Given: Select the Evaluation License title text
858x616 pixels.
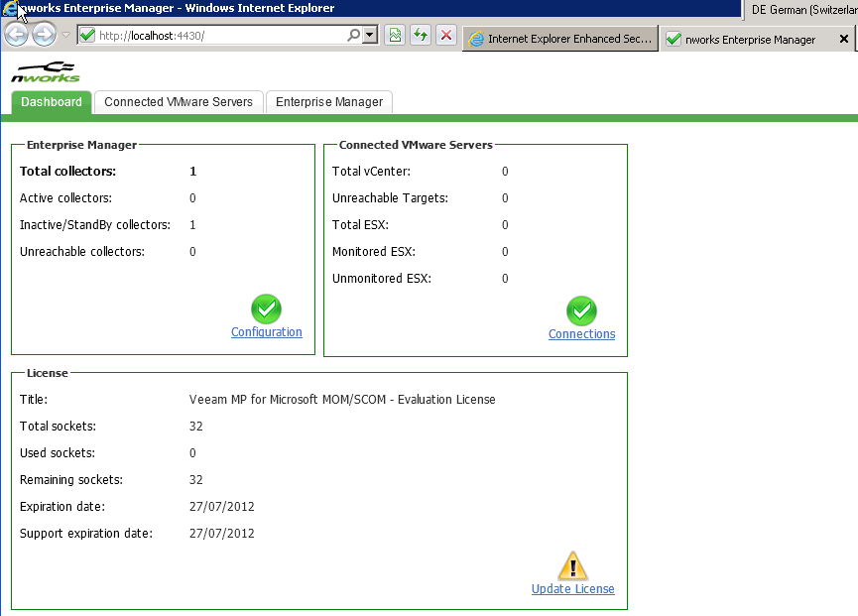Looking at the screenshot, I should [x=342, y=400].
